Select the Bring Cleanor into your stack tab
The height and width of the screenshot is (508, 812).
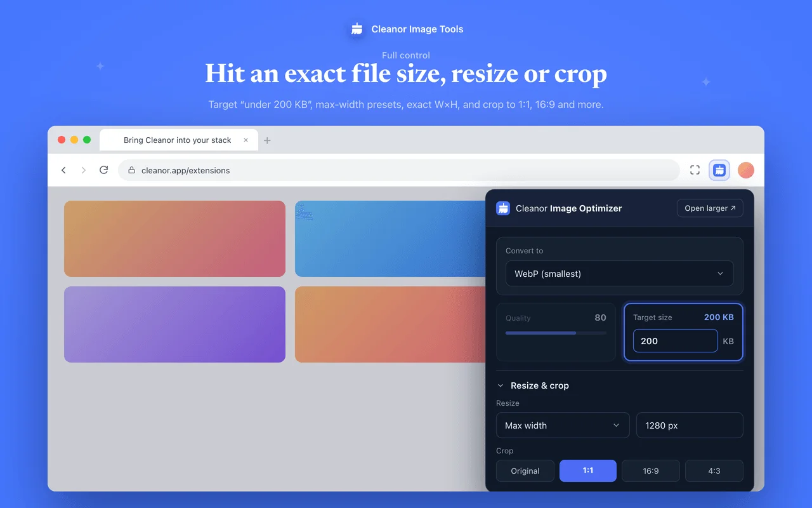179,140
